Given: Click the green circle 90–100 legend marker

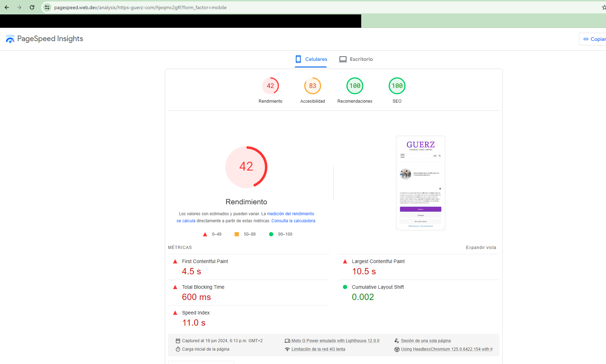Looking at the screenshot, I should point(271,234).
